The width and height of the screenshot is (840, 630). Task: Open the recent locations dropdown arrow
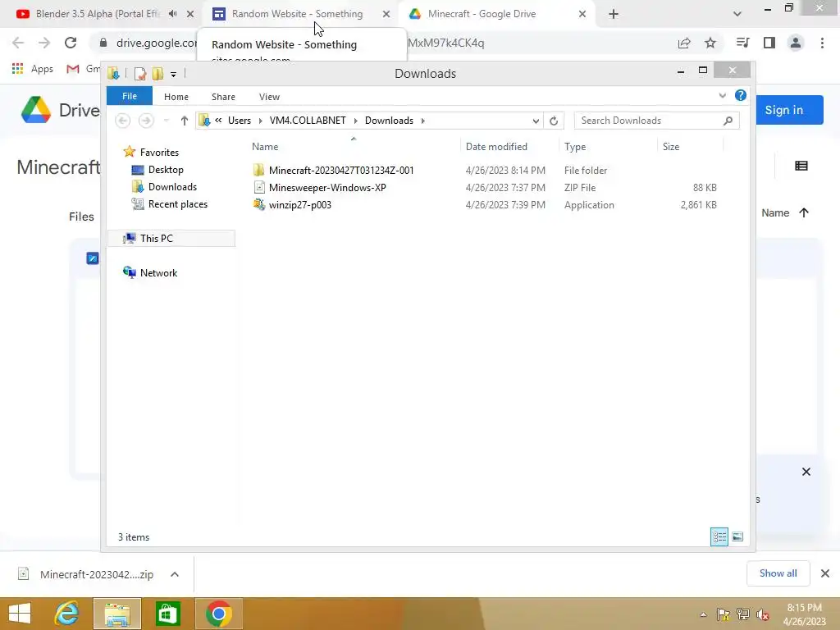coord(166,121)
